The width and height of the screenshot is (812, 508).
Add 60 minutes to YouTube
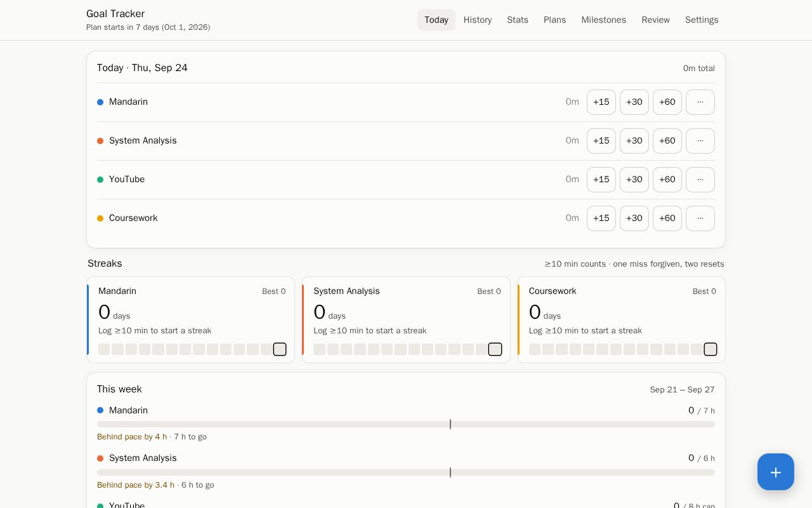point(667,180)
